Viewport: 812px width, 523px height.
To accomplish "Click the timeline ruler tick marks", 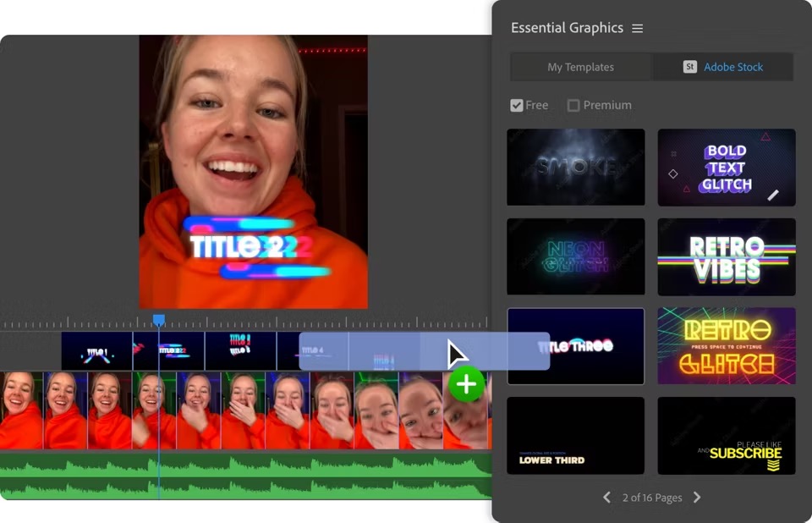I will 245,322.
